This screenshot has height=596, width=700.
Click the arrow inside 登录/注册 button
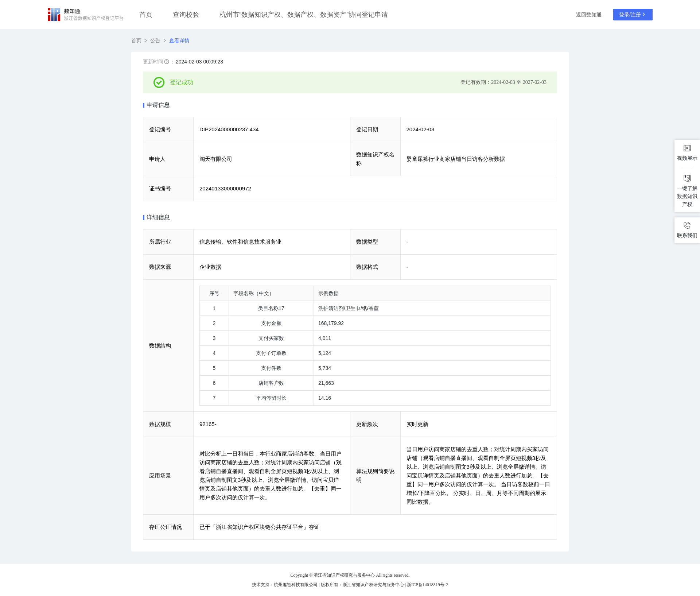click(x=644, y=15)
